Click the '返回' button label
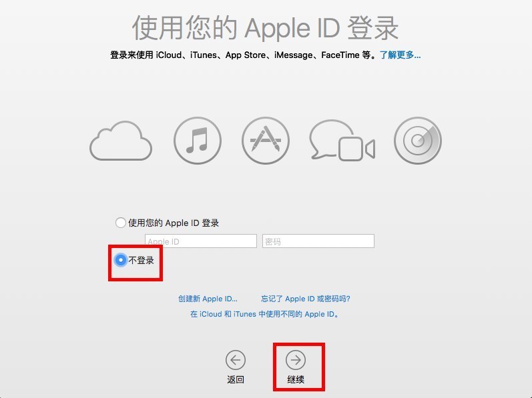 pyautogui.click(x=236, y=379)
